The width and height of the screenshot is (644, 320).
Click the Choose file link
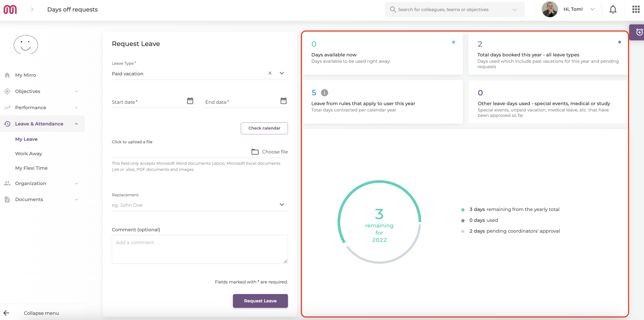click(x=275, y=152)
